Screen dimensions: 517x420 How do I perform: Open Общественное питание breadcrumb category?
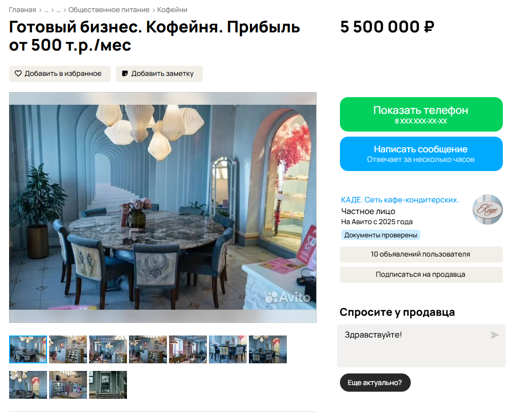click(x=109, y=10)
